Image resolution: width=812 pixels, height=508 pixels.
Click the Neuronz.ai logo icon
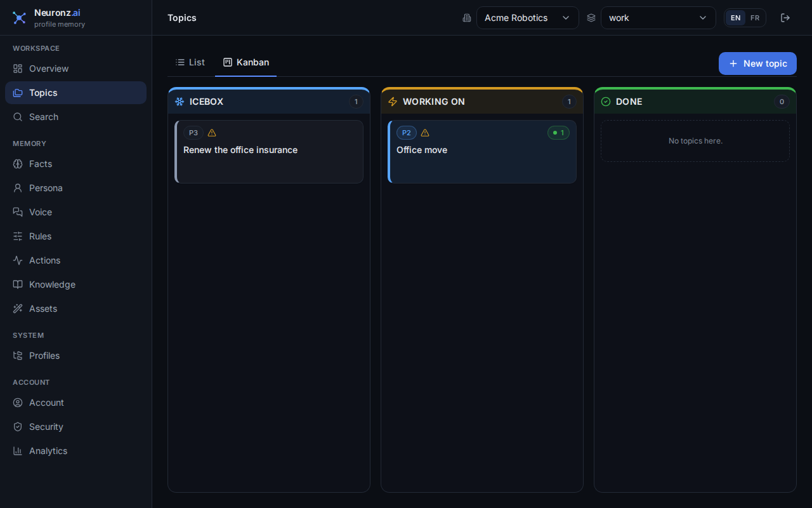click(x=20, y=18)
